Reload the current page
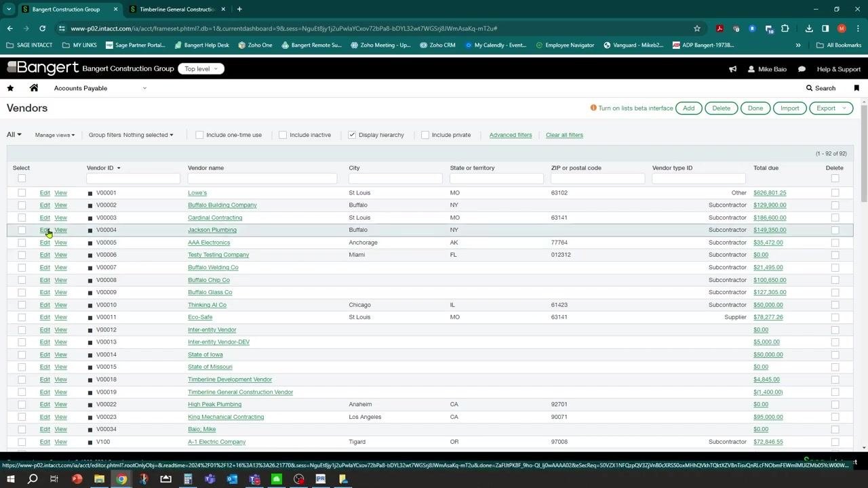Screen dimensions: 868x488 click(42, 28)
